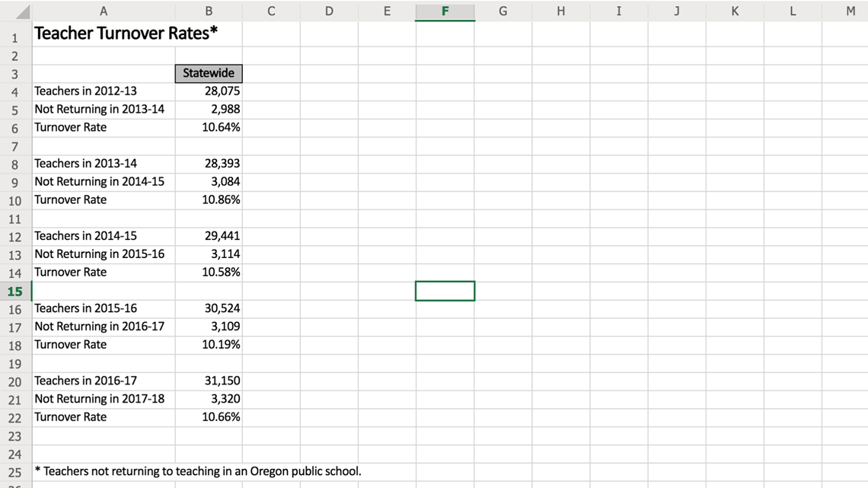Click the active cell F15

tap(445, 291)
